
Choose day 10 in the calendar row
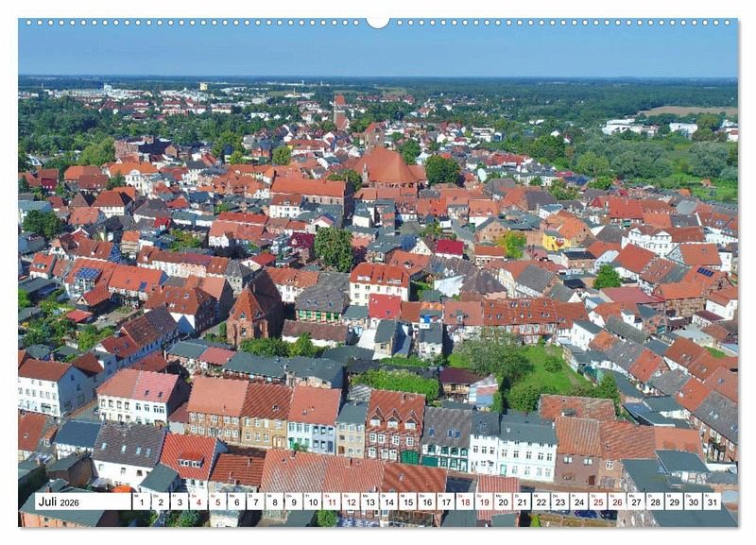point(313,502)
